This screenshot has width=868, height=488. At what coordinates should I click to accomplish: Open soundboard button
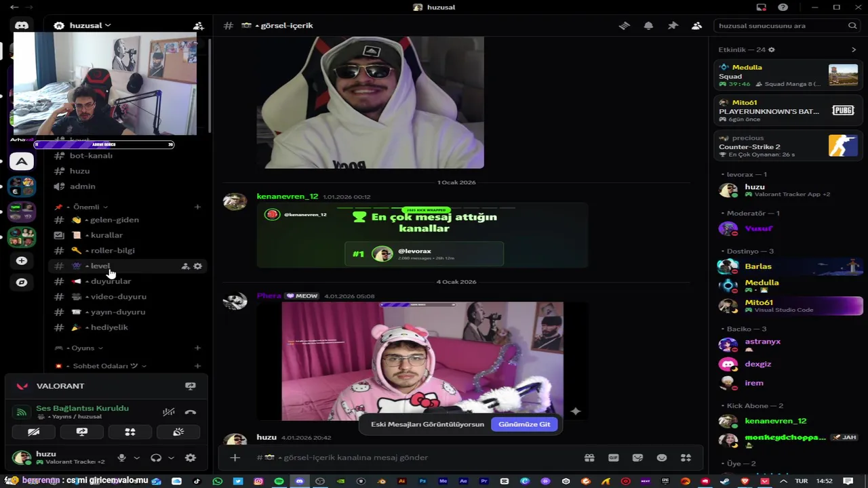tap(178, 432)
